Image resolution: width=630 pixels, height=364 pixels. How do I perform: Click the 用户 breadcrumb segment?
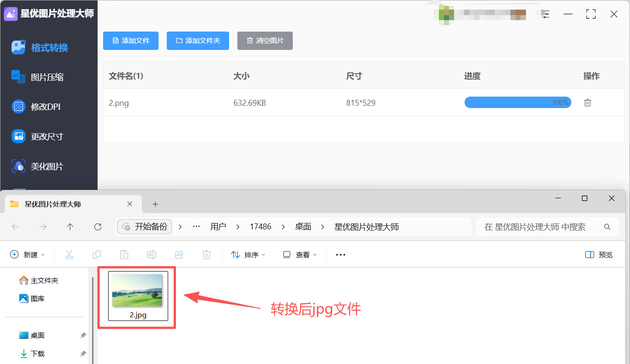click(218, 227)
